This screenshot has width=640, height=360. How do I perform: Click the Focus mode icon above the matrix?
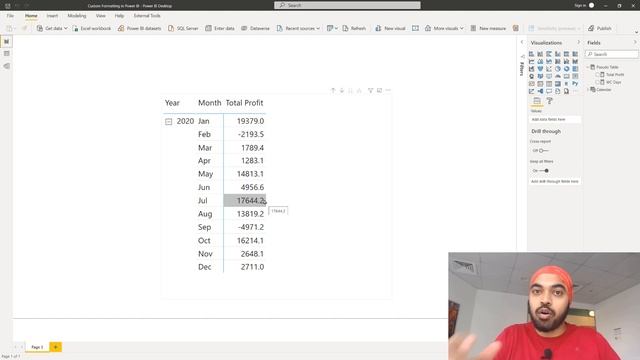(379, 90)
